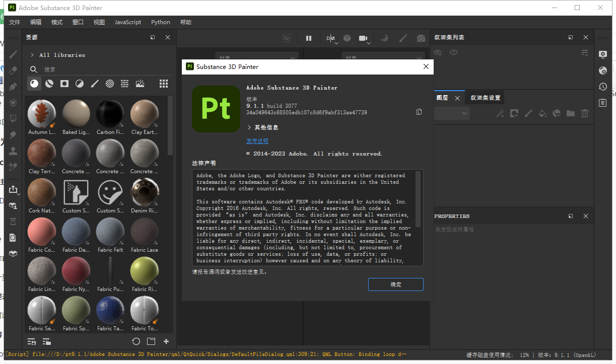Image resolution: width=616 pixels, height=364 pixels.
Task: Add fill layer bucket icon
Action: point(542,113)
